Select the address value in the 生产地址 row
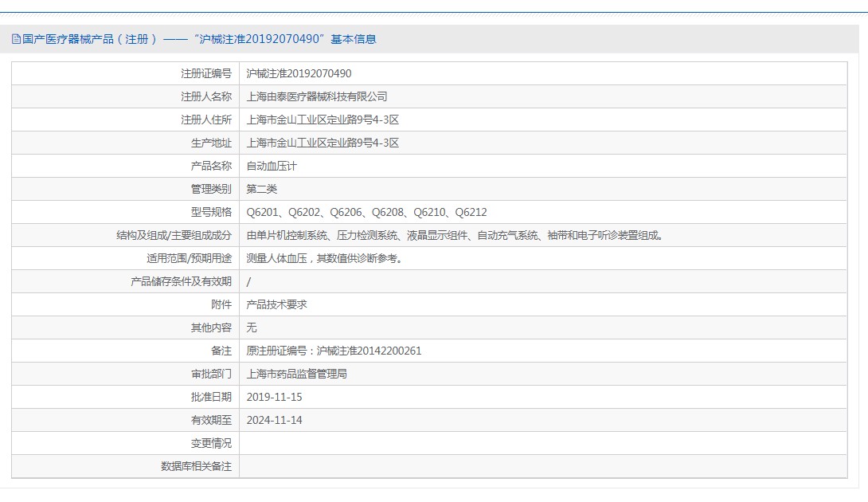Viewport: 868px width, 502px height. pyautogui.click(x=323, y=143)
